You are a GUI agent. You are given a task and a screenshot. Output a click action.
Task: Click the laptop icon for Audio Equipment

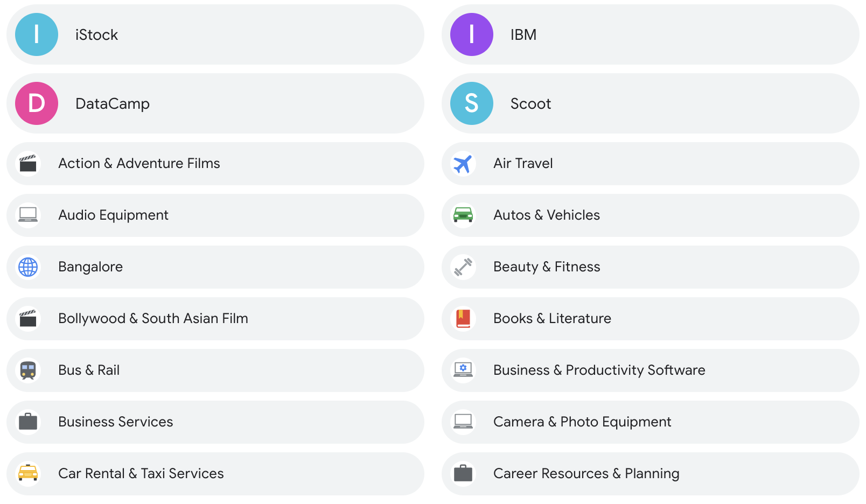pyautogui.click(x=28, y=215)
